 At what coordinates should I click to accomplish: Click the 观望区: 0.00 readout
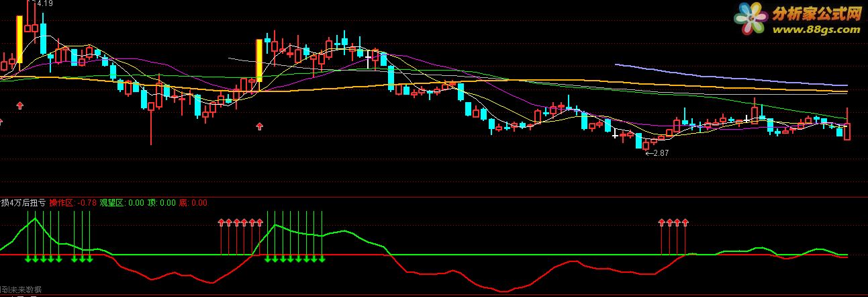122,202
